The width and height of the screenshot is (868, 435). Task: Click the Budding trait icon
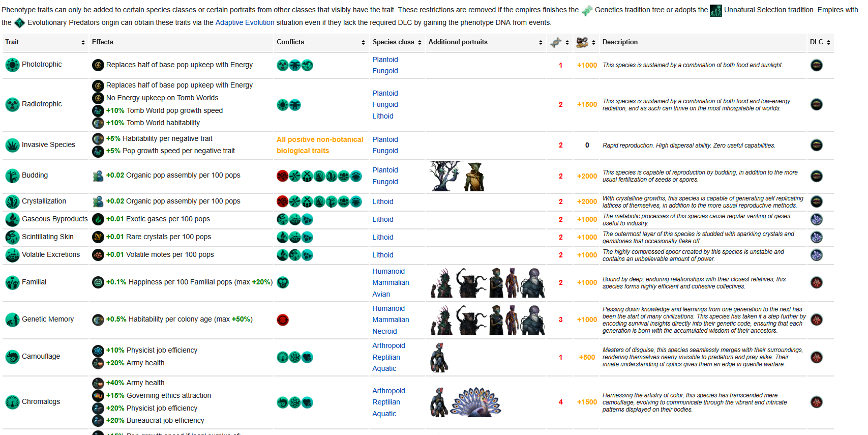12,176
